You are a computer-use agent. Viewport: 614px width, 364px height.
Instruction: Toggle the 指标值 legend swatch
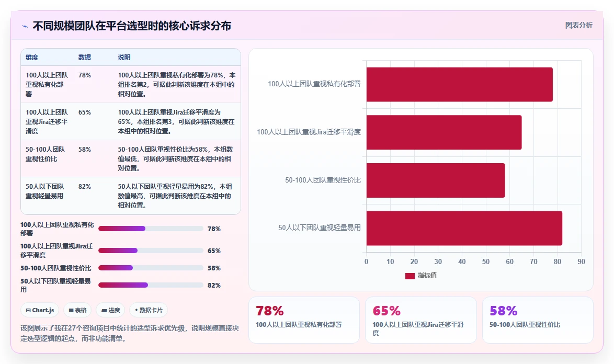pyautogui.click(x=410, y=276)
